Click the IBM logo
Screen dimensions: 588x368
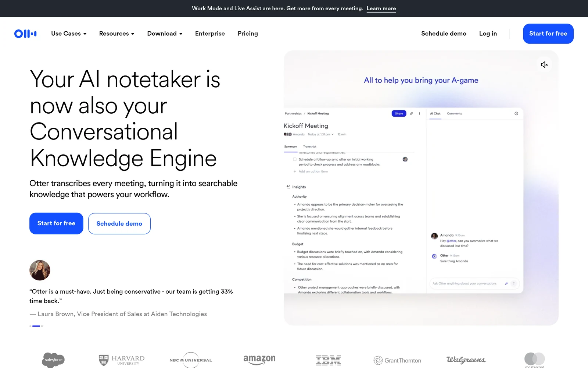point(328,360)
